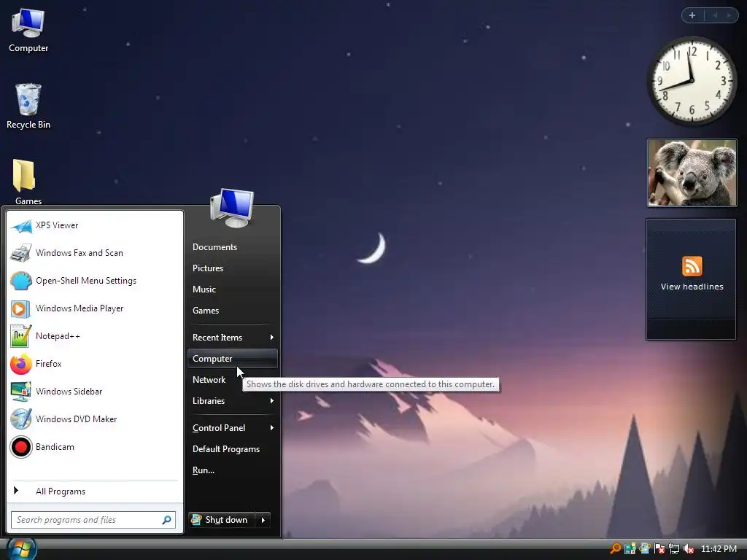The height and width of the screenshot is (560, 747).
Task: Click View headlines in the feed gadget
Action: 692,287
